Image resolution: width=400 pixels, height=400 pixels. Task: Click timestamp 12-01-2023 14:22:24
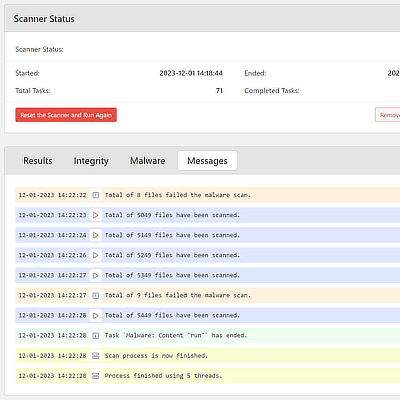[x=52, y=235]
